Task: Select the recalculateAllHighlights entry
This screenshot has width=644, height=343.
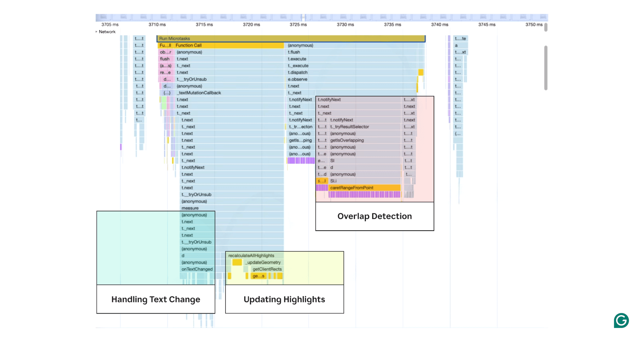Action: pyautogui.click(x=251, y=256)
